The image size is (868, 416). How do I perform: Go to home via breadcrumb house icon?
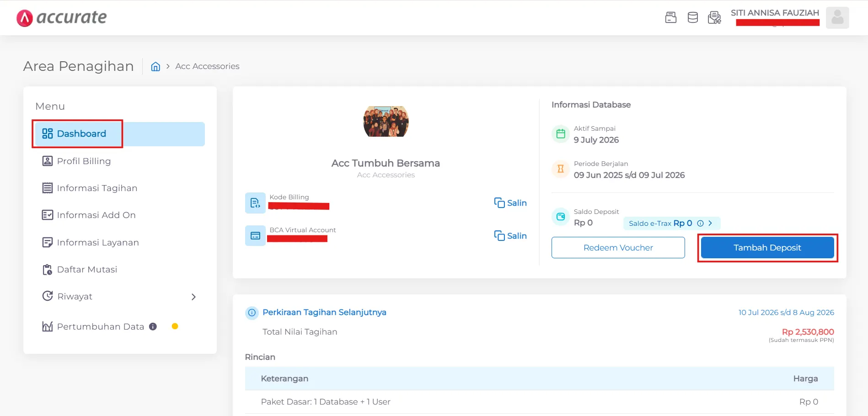pos(155,67)
